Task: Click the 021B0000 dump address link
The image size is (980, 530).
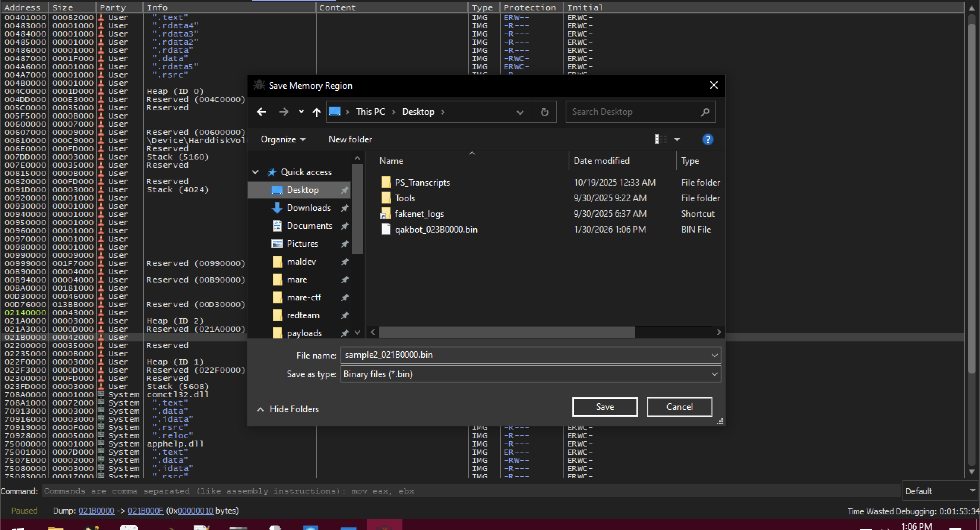Action: coord(96,511)
